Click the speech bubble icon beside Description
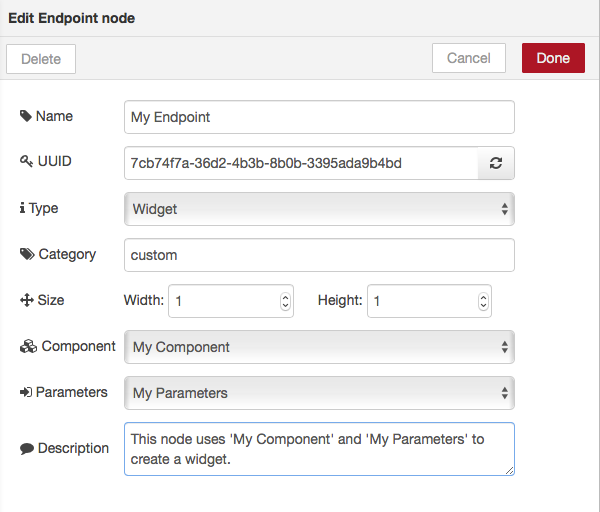This screenshot has width=600, height=512. pyautogui.click(x=27, y=448)
